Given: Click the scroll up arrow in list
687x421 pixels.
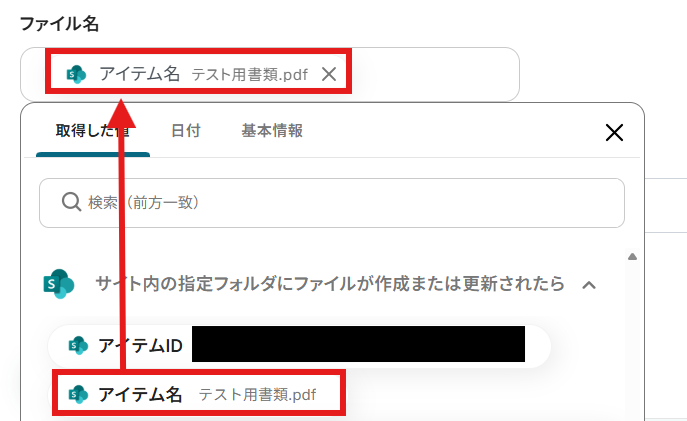Looking at the screenshot, I should pyautogui.click(x=632, y=257).
